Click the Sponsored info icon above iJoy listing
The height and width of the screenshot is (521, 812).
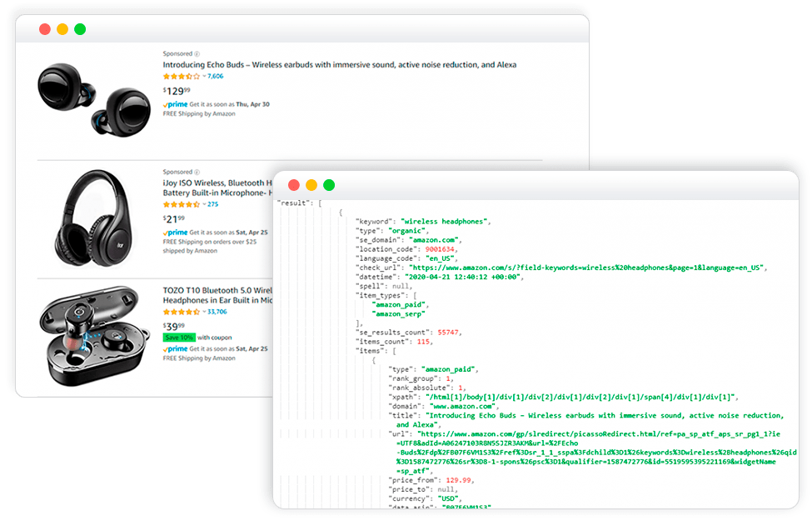click(197, 172)
